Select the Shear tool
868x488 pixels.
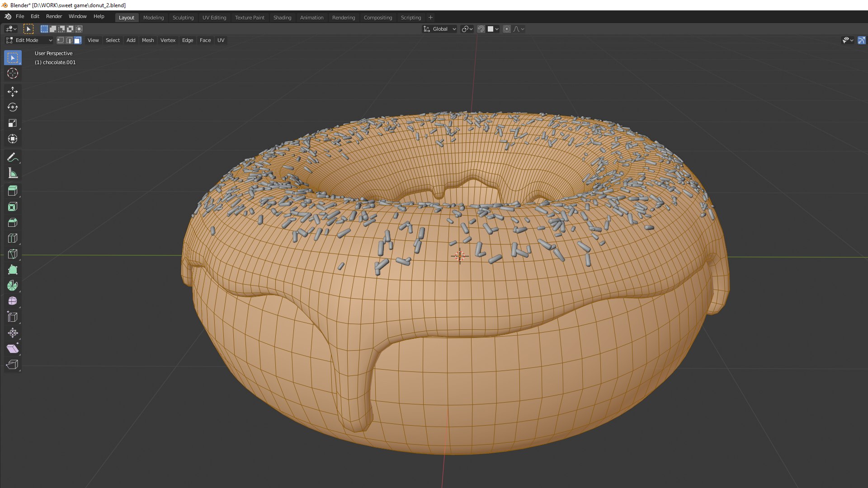(13, 349)
